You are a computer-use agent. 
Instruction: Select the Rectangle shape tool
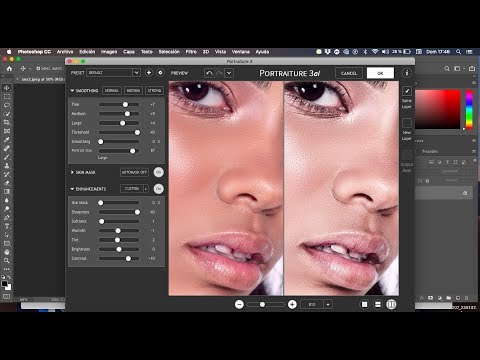(6, 244)
